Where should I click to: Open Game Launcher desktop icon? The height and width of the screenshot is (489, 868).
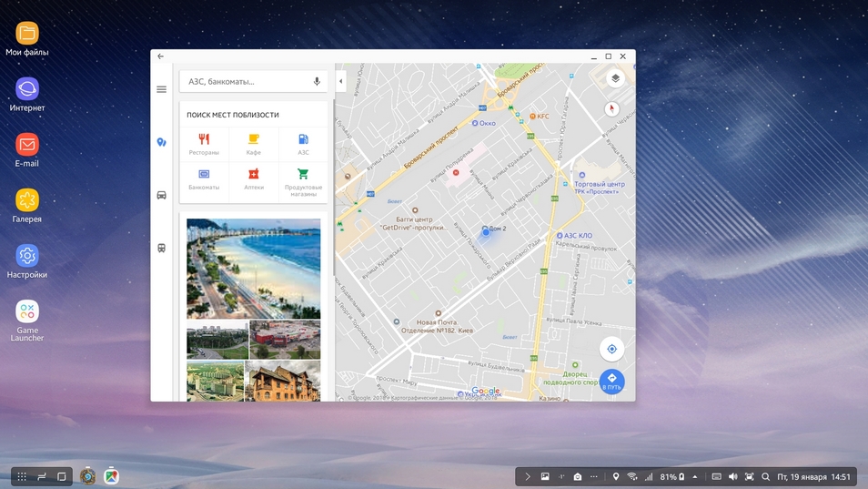coord(26,321)
